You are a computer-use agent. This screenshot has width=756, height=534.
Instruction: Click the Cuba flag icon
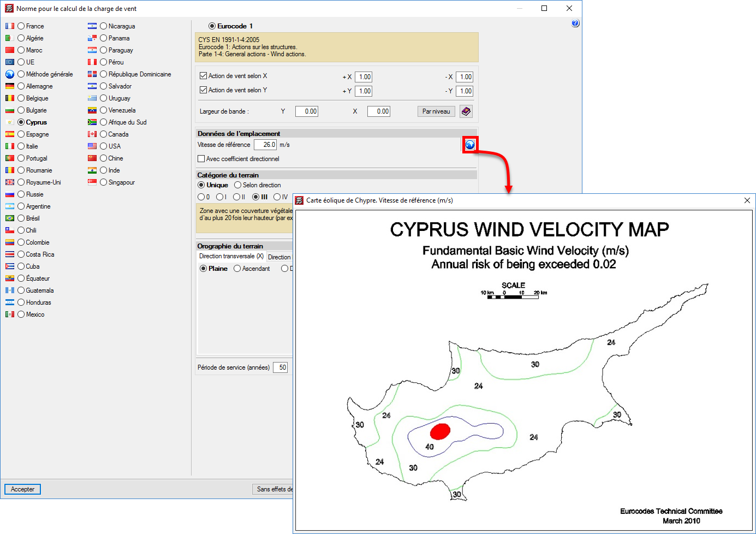(10, 266)
